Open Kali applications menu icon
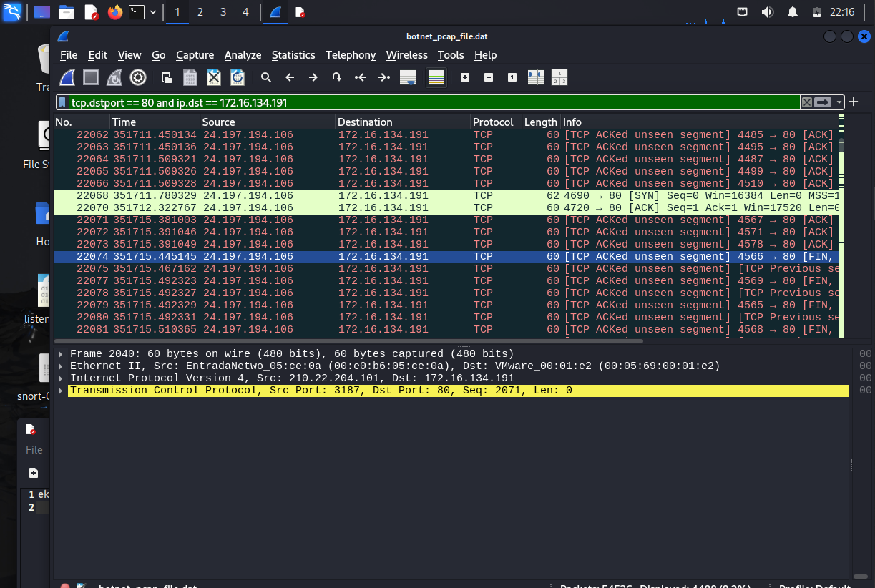The width and height of the screenshot is (875, 588). coord(12,12)
